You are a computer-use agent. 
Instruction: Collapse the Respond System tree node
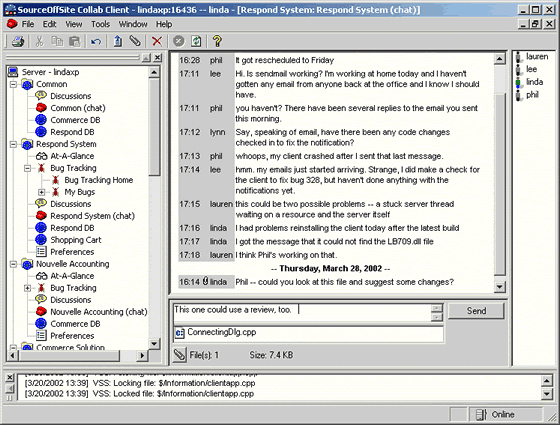tap(13, 144)
